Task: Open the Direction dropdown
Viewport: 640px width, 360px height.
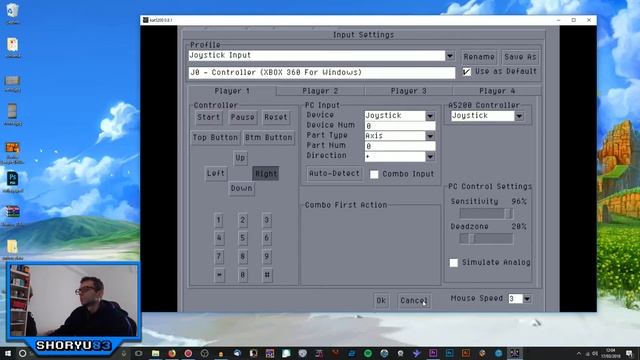Action: pos(430,156)
